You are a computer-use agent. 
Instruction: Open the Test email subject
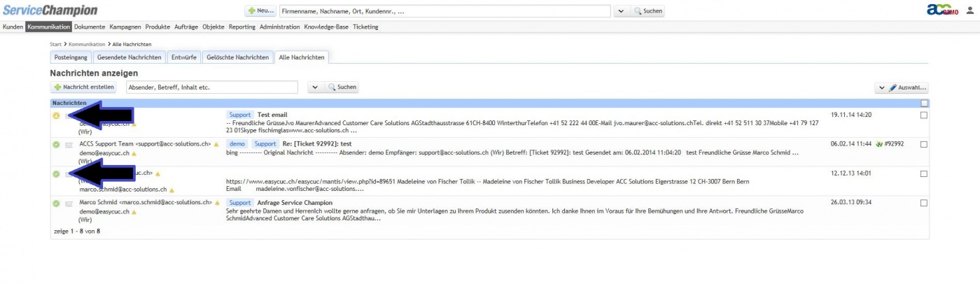point(272,115)
